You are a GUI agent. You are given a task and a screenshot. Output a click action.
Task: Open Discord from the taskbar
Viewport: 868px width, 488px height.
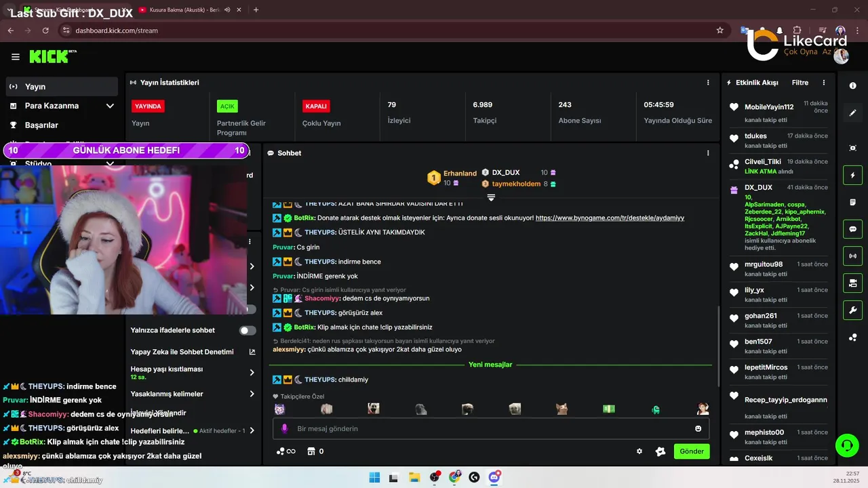[495, 477]
